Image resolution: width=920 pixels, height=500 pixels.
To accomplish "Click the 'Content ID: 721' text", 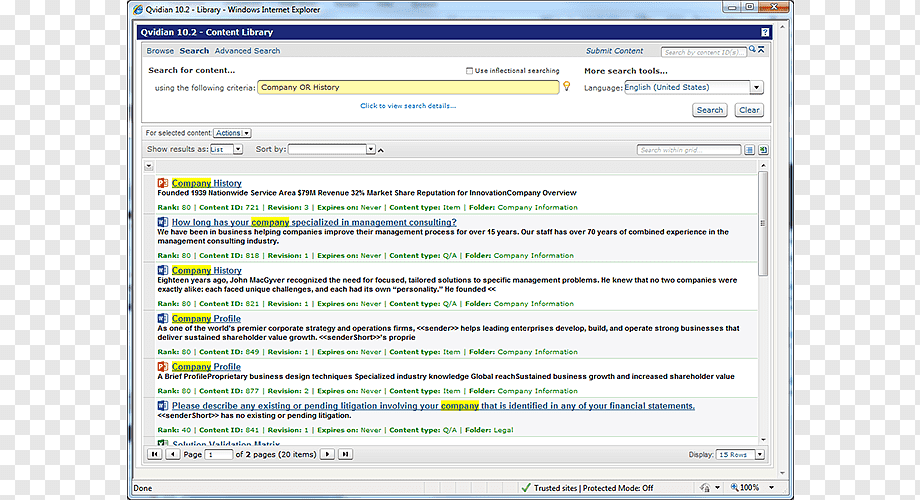I will pos(229,208).
